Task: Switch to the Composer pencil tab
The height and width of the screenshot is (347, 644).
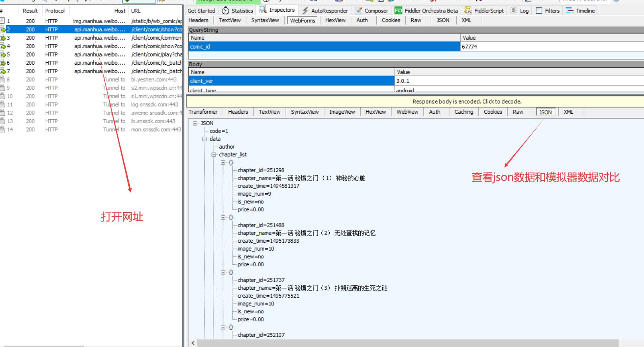Action: pos(371,11)
